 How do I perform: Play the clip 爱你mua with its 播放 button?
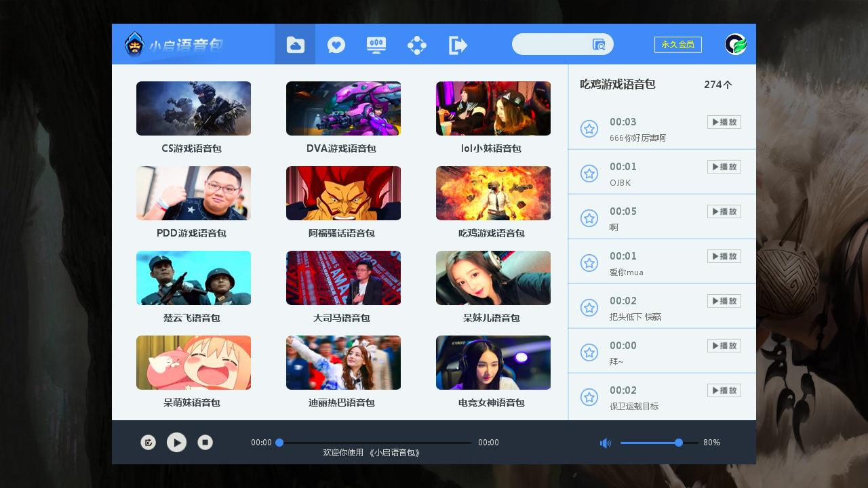[x=724, y=256]
